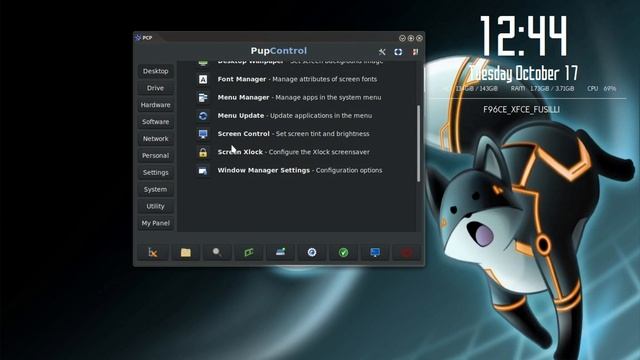640x360 pixels.
Task: Maximize the PCP window
Action: tap(411, 38)
